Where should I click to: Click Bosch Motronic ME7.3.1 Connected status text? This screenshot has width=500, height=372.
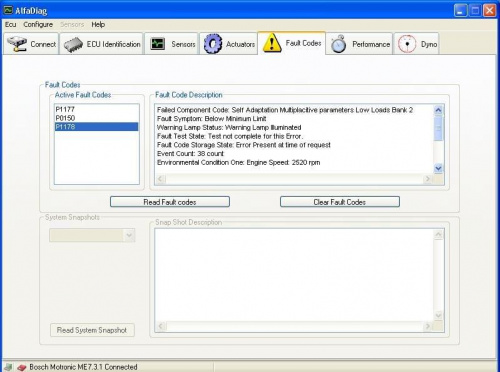83,367
